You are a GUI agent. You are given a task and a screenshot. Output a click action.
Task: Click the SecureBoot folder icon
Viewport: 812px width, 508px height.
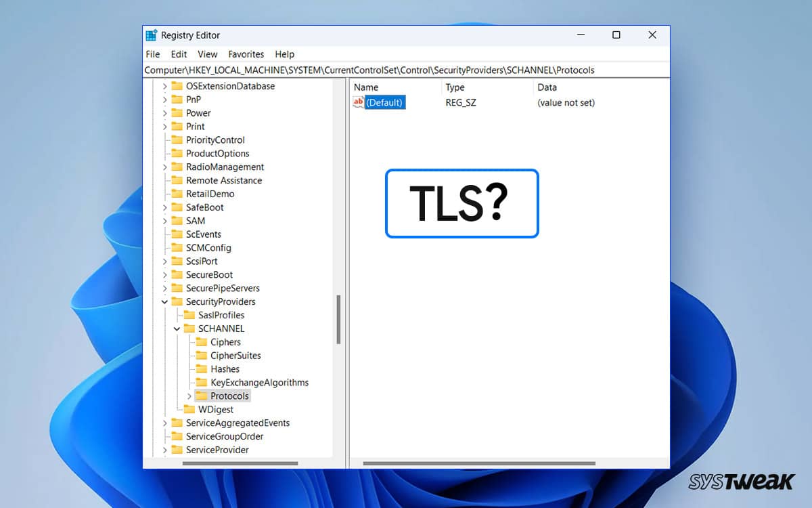pyautogui.click(x=177, y=274)
